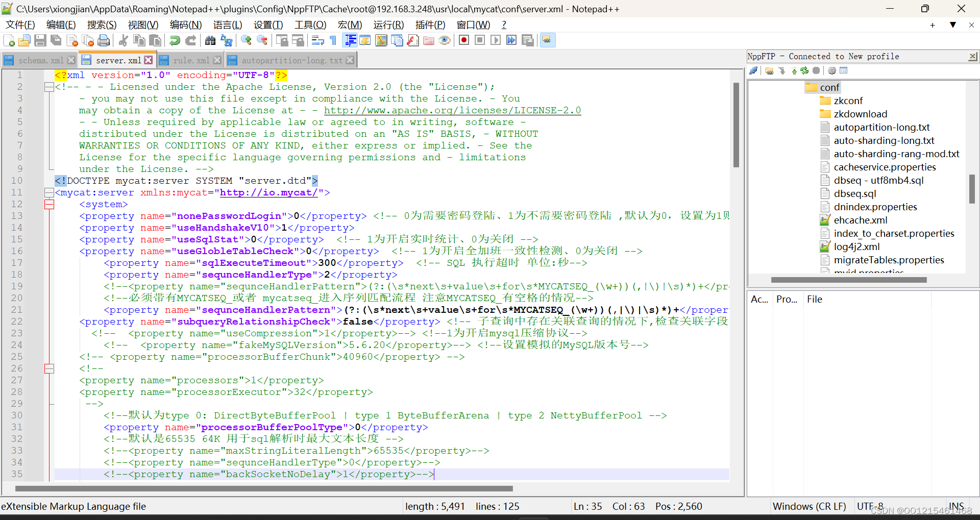Click the editor vertical scrollbar thumb
This screenshot has width=980, height=520.
pyautogui.click(x=736, y=125)
